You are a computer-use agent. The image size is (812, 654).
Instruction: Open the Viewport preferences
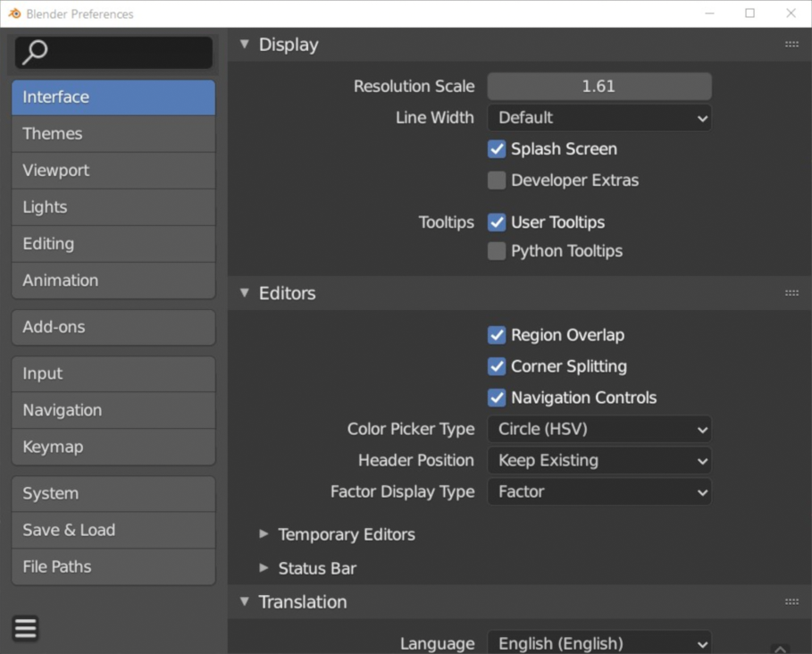pos(113,171)
